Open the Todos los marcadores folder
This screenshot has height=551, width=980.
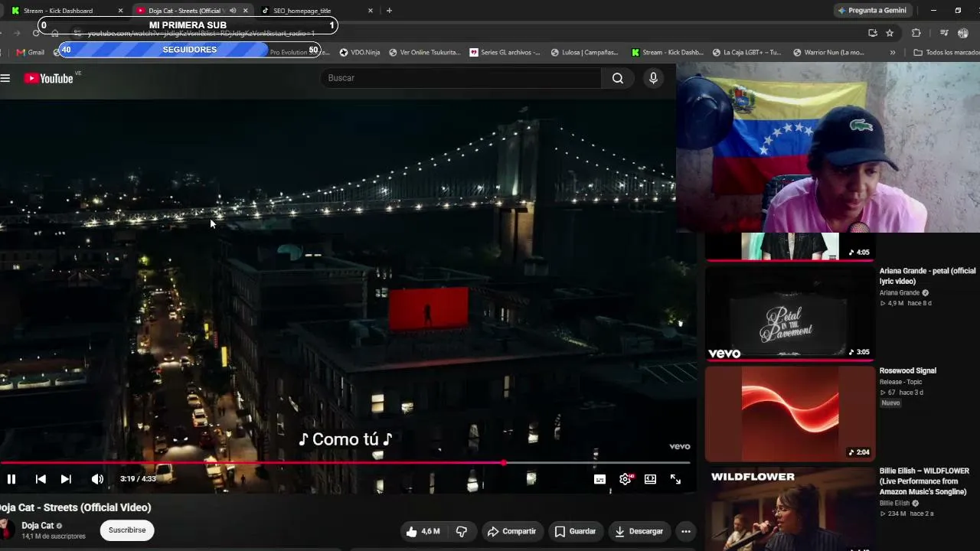(x=946, y=53)
